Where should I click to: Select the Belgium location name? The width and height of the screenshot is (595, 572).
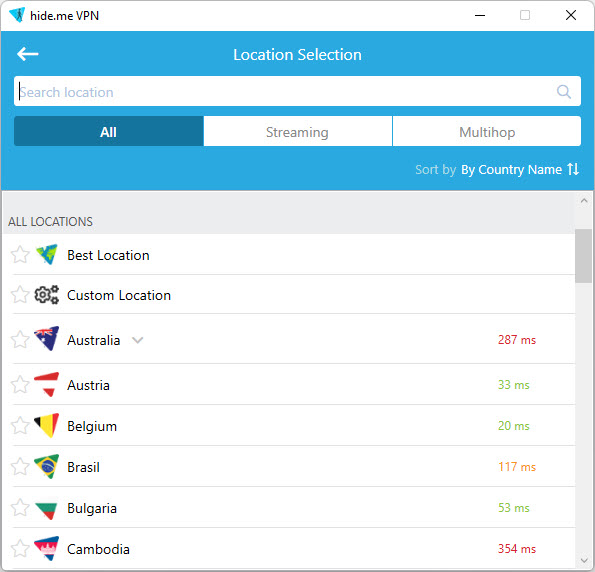click(92, 426)
